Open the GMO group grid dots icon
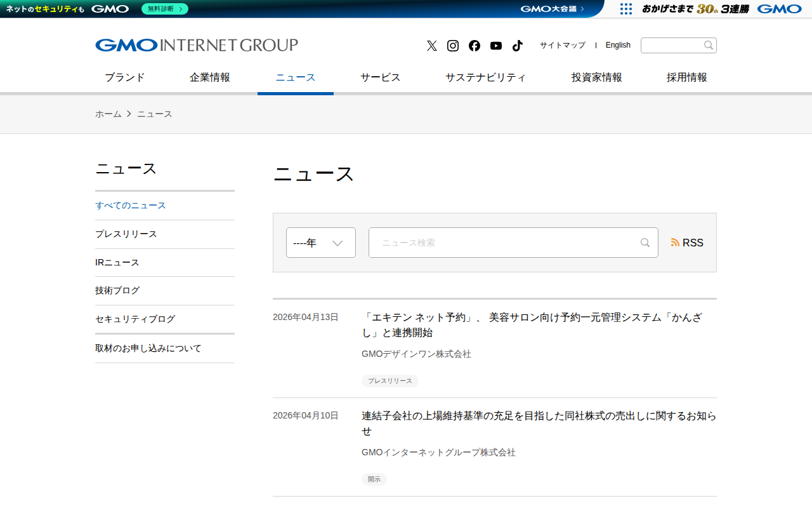Image resolution: width=812 pixels, height=508 pixels. [626, 9]
